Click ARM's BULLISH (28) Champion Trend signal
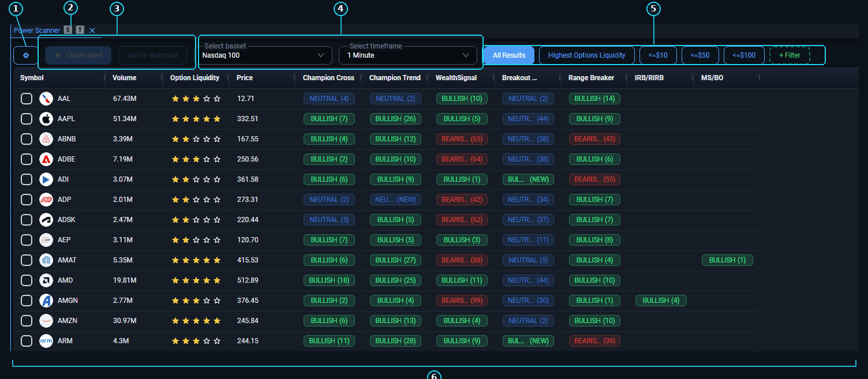Image resolution: width=868 pixels, height=379 pixels. [x=395, y=341]
